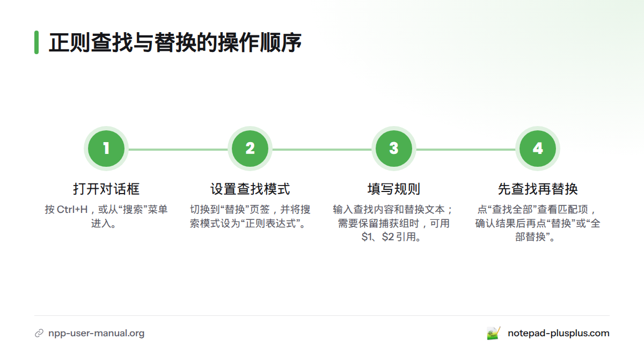Image resolution: width=644 pixels, height=362 pixels.
Task: Open the npp-user-manual.org link
Action: click(x=96, y=333)
